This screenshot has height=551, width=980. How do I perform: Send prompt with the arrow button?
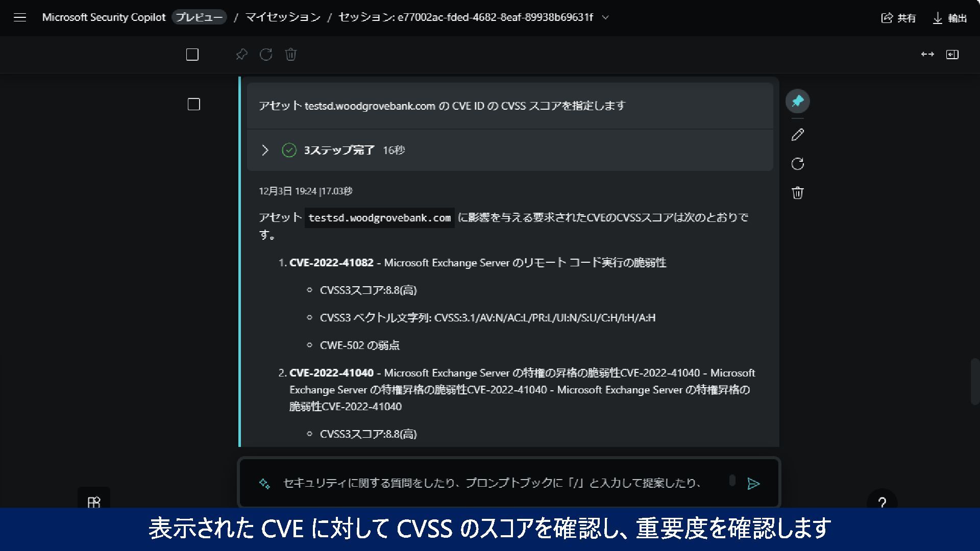coord(753,484)
